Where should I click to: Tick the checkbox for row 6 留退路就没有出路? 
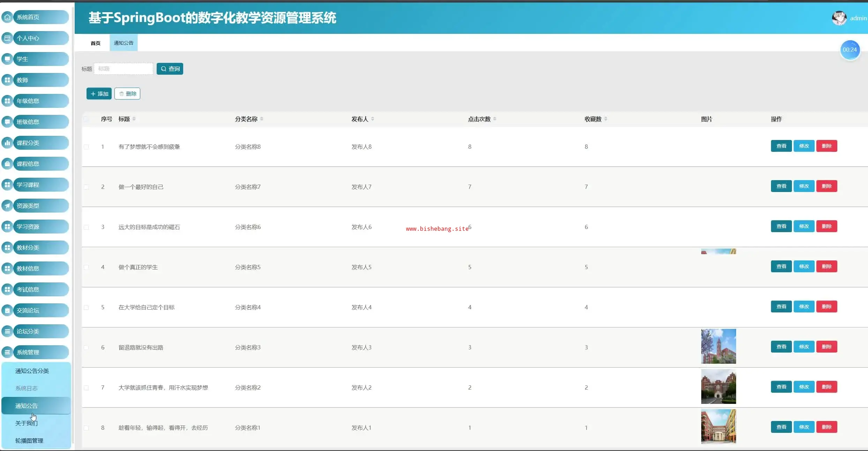click(x=86, y=348)
